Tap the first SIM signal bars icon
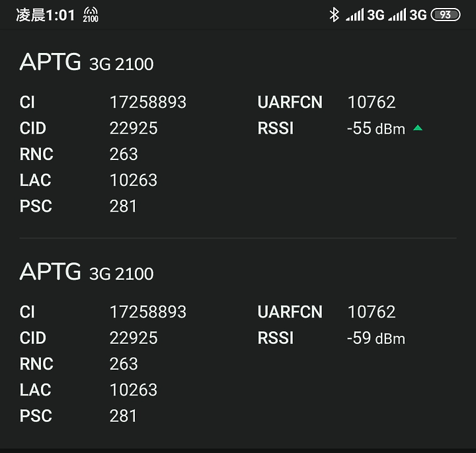 tap(355, 15)
